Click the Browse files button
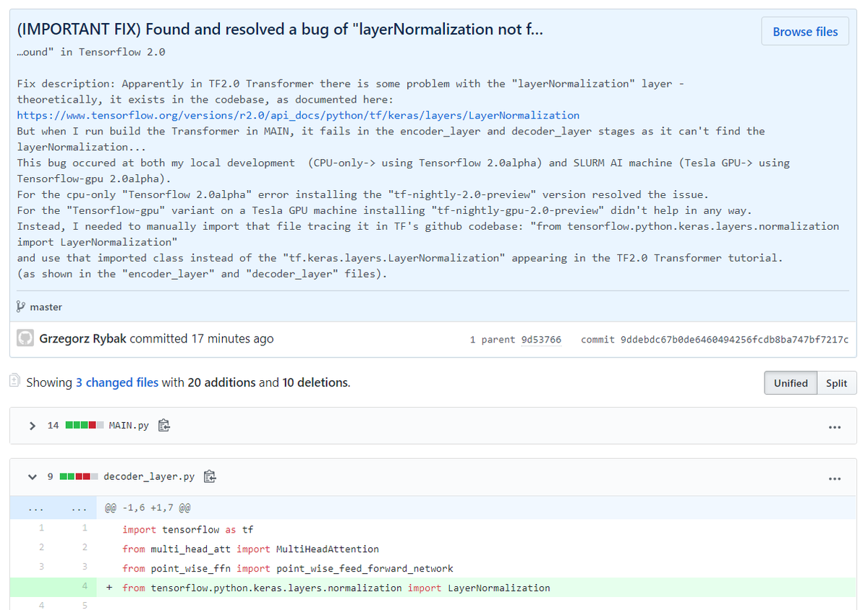 pos(805,31)
